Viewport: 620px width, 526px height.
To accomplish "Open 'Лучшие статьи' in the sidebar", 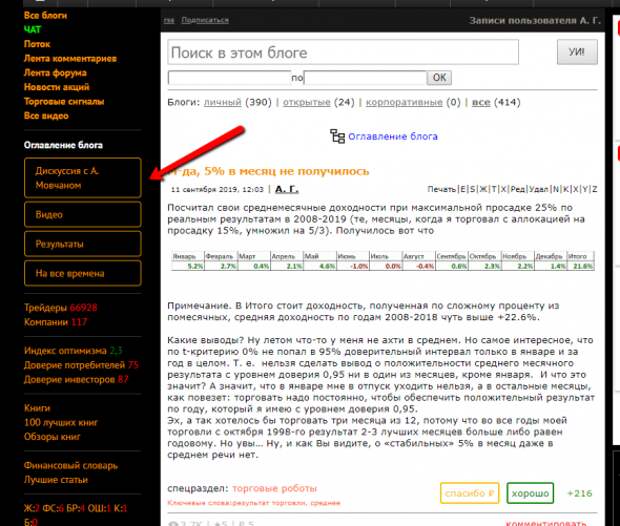I will 56,480.
